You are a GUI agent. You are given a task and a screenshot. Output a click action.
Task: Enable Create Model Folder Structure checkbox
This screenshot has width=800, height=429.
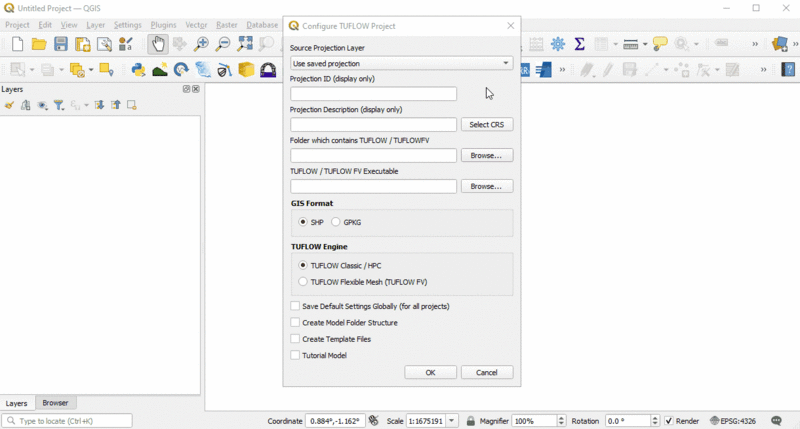click(295, 323)
